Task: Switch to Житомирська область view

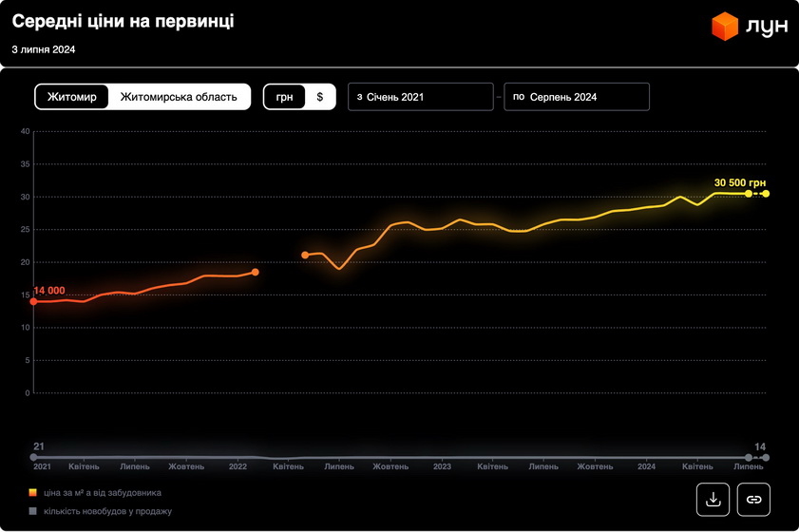Action: click(x=179, y=97)
